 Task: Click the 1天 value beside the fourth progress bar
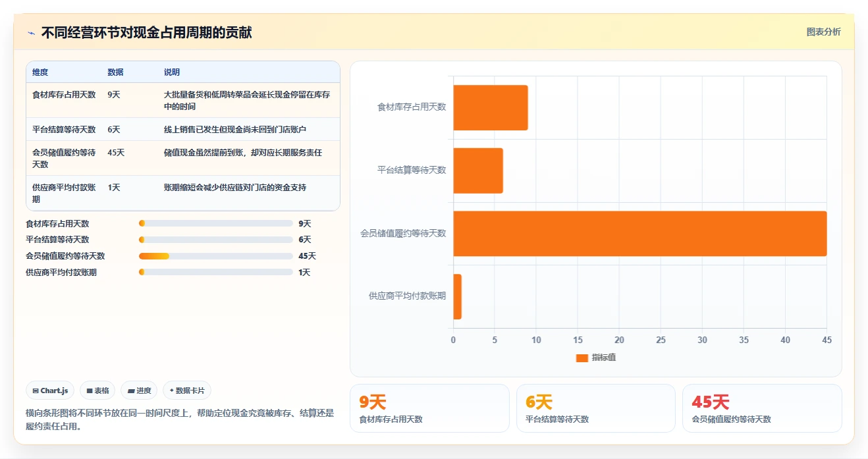(x=304, y=272)
